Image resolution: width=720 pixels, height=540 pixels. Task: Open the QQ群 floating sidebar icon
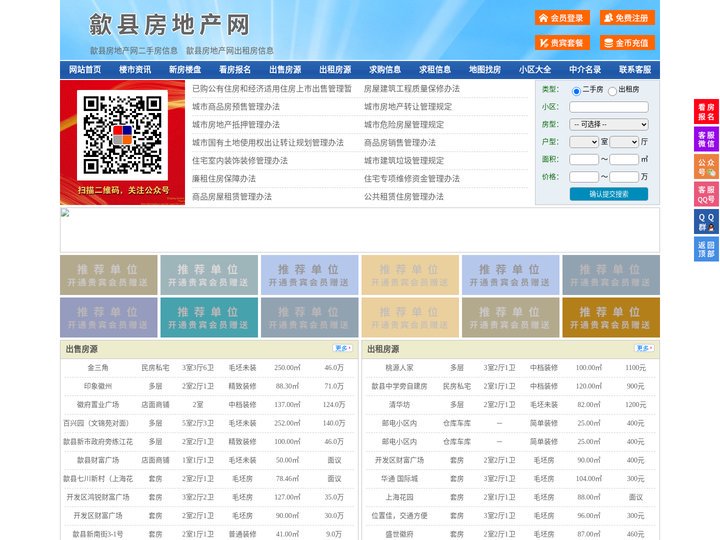point(706,222)
